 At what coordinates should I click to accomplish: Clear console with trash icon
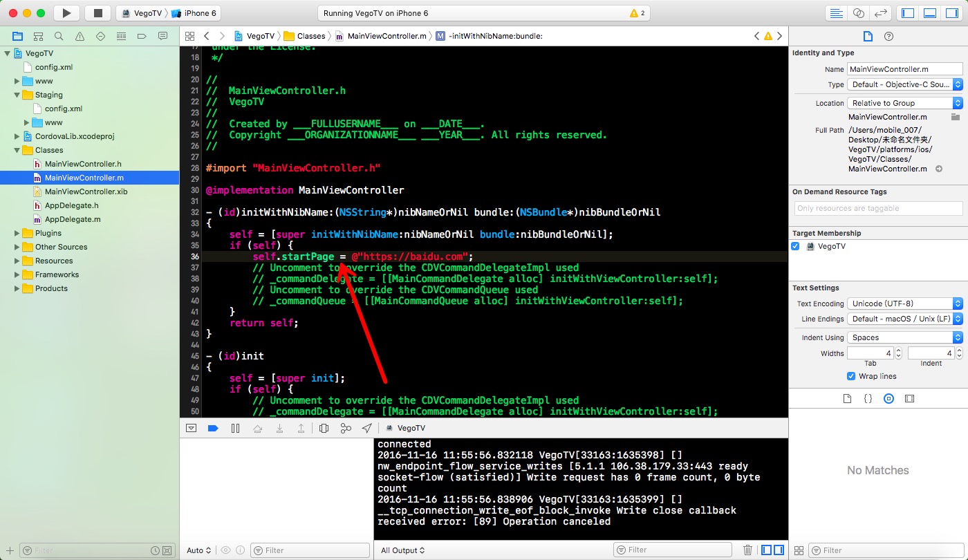pyautogui.click(x=747, y=550)
